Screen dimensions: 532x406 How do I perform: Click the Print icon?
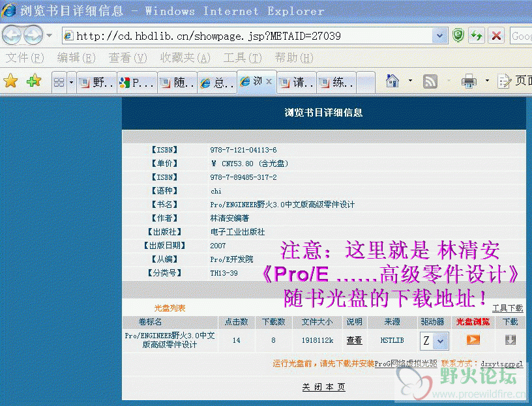pyautogui.click(x=469, y=81)
